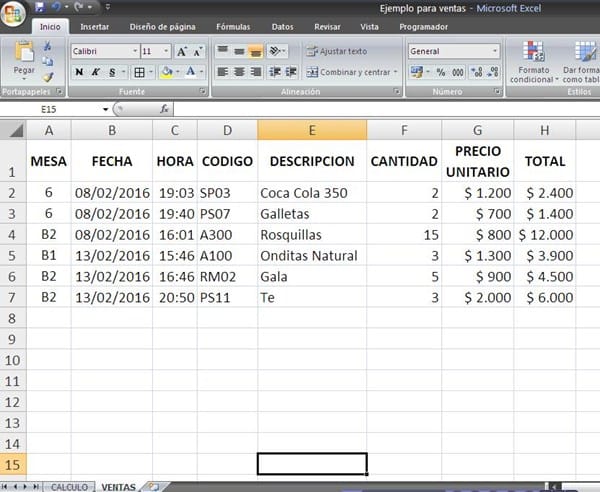Align text to the top of cell

pyautogui.click(x=223, y=51)
